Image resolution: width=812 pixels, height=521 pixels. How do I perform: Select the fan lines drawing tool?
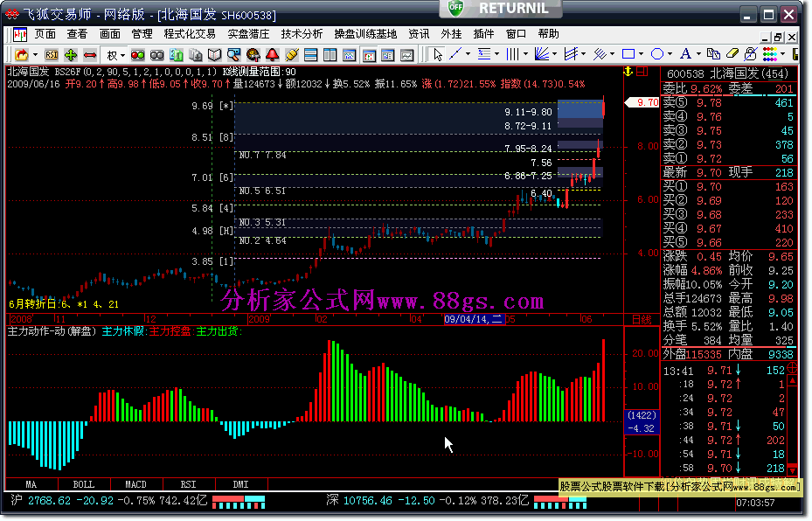[x=542, y=54]
